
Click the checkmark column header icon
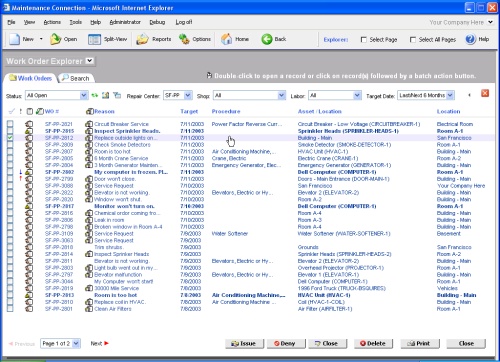pos(12,111)
